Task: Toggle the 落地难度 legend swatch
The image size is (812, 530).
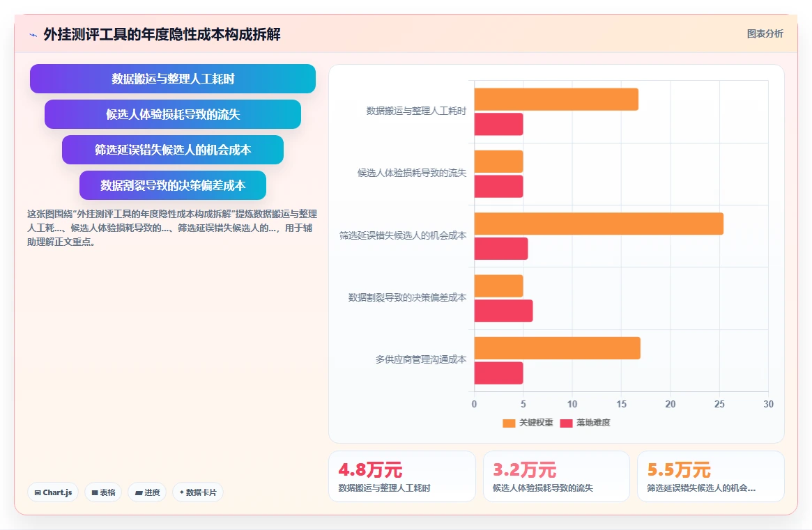Action: click(x=566, y=423)
